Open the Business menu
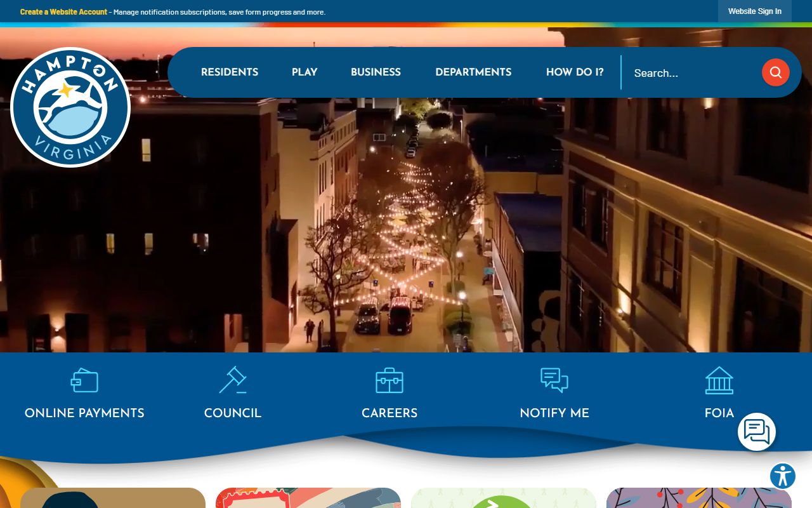 tap(376, 72)
